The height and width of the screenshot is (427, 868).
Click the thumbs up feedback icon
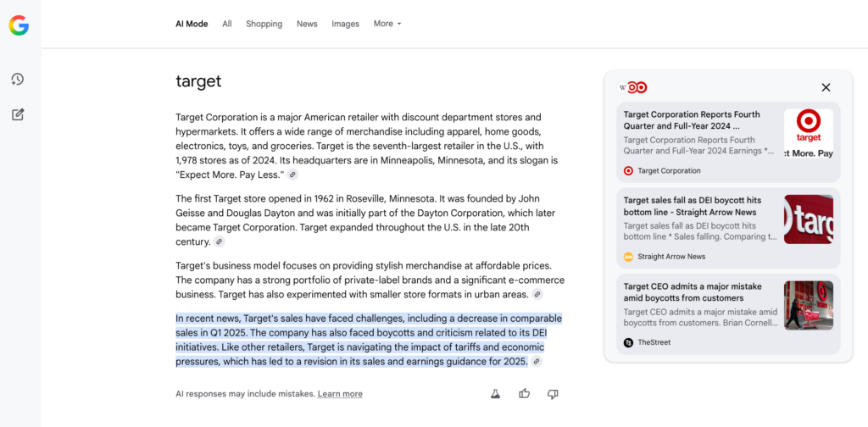click(525, 394)
